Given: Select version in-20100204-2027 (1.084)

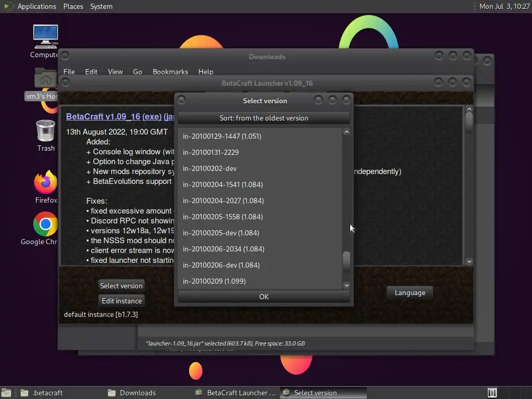Looking at the screenshot, I should coord(260,201).
